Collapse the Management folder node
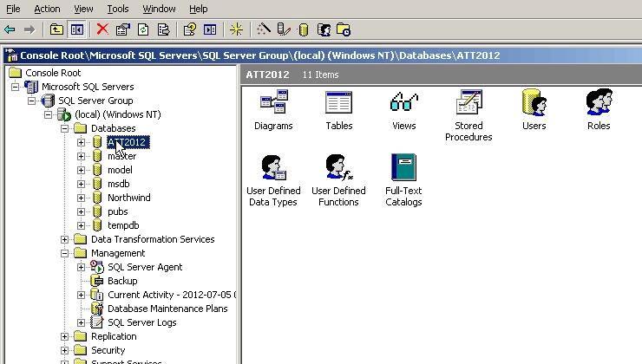 tap(65, 254)
